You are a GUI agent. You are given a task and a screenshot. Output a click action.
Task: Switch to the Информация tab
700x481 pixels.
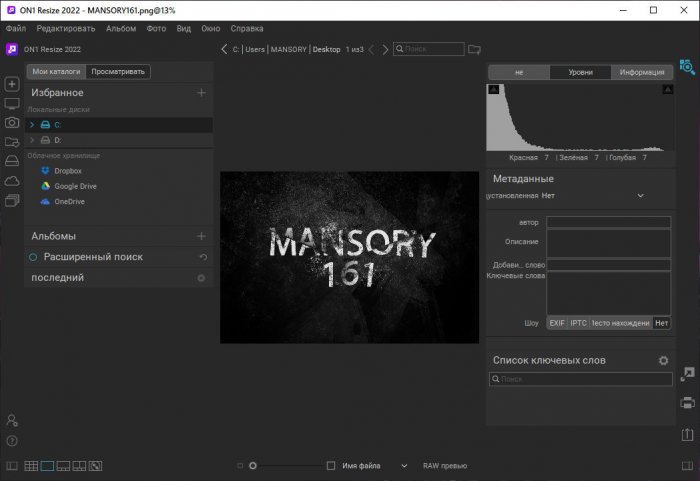pos(642,72)
